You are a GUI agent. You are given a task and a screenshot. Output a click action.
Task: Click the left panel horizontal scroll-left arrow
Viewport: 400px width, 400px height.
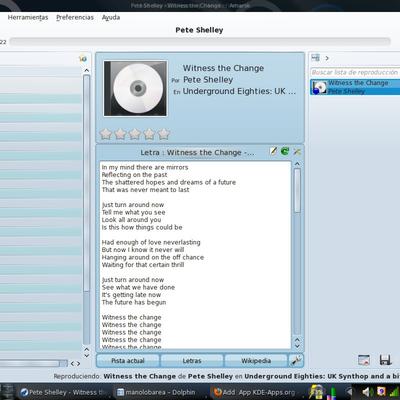point(72,363)
